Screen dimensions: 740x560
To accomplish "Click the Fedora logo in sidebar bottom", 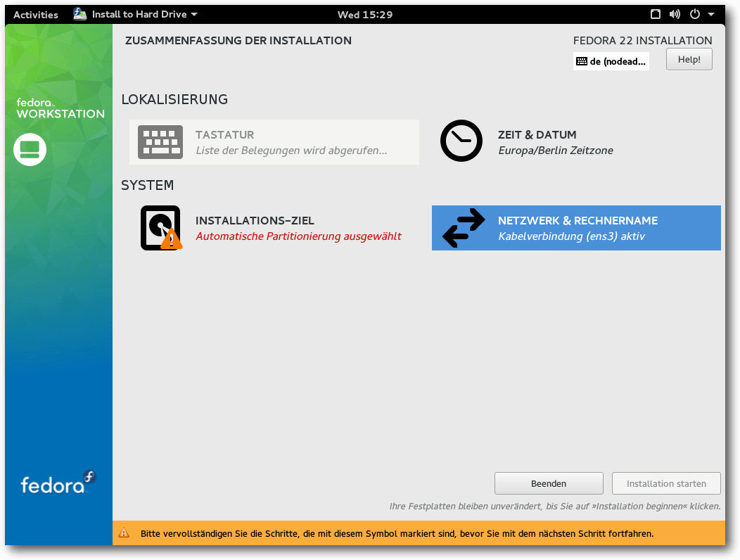I will (x=58, y=483).
